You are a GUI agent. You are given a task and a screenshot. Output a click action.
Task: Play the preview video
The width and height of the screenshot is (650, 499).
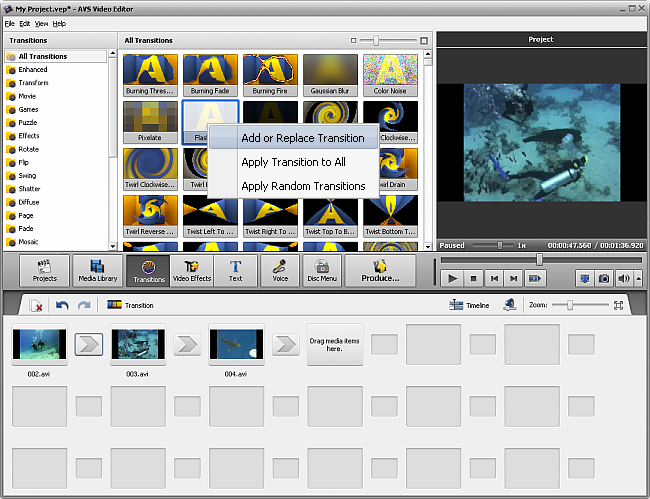pos(452,279)
